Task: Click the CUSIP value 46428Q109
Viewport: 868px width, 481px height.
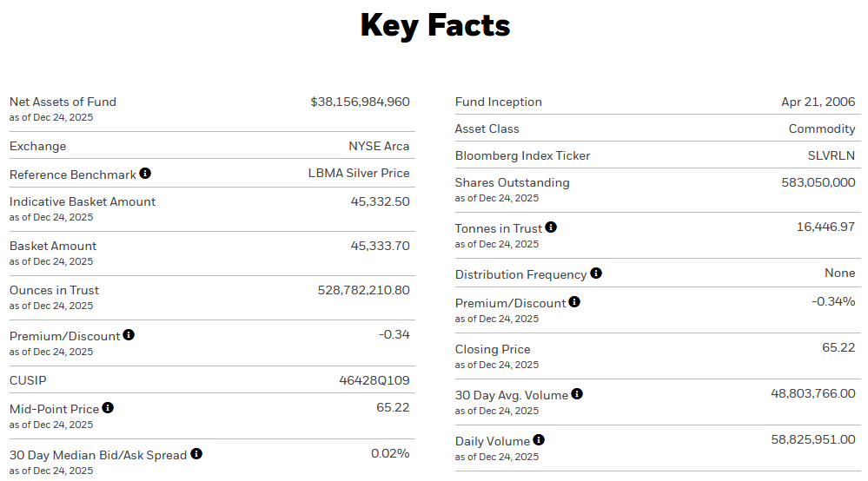Action: [x=374, y=380]
